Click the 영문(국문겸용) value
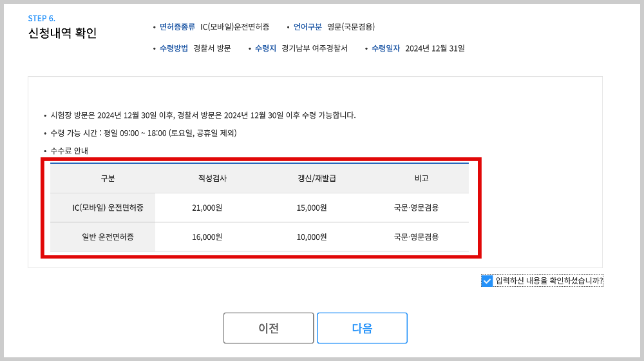The width and height of the screenshot is (644, 361). pos(351,26)
